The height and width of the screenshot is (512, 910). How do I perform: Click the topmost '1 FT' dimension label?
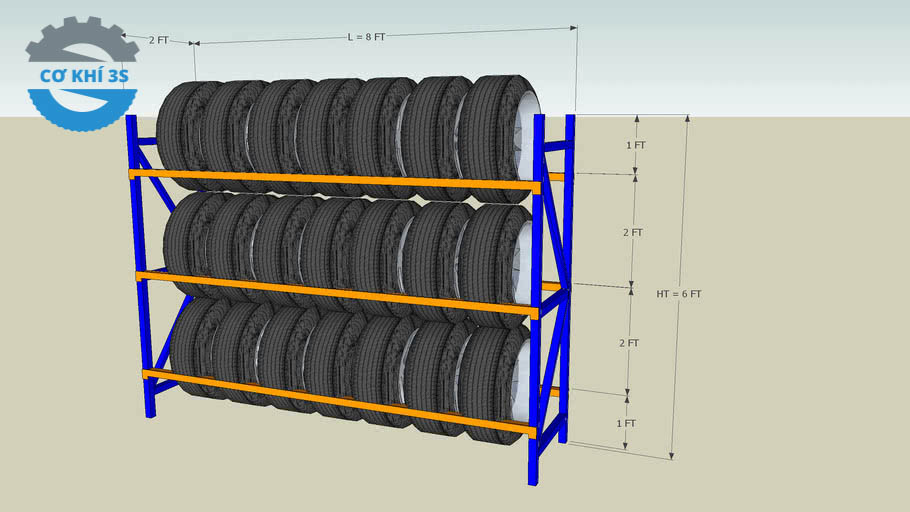tap(636, 145)
